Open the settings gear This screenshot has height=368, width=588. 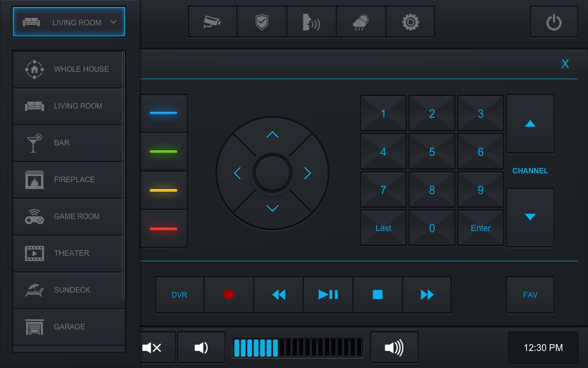click(x=410, y=22)
